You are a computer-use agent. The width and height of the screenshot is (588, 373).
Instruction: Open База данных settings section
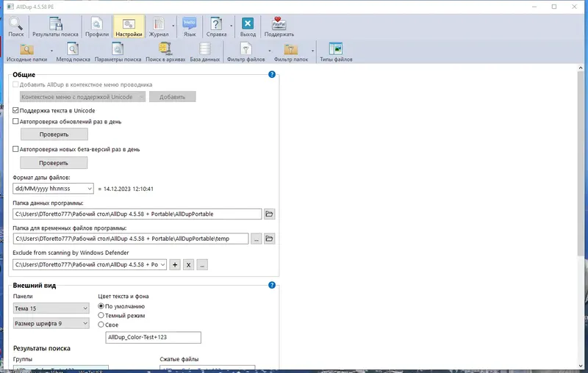pyautogui.click(x=205, y=52)
